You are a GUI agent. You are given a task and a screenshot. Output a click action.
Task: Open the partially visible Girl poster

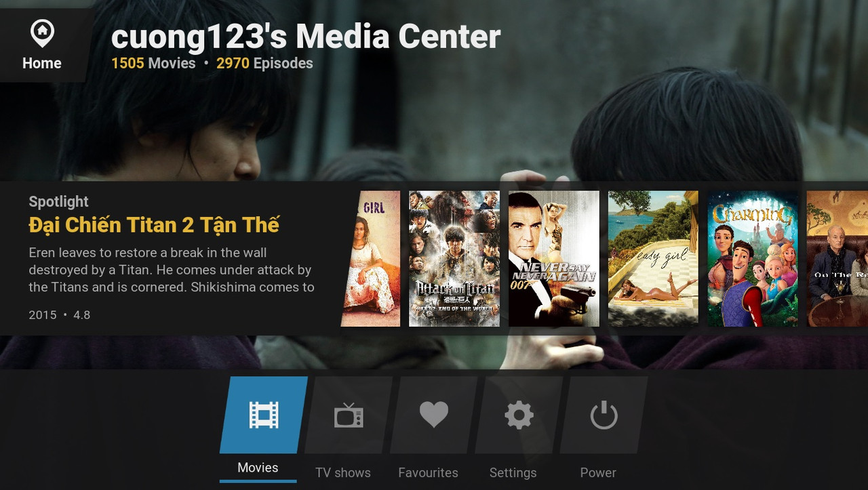coord(372,258)
